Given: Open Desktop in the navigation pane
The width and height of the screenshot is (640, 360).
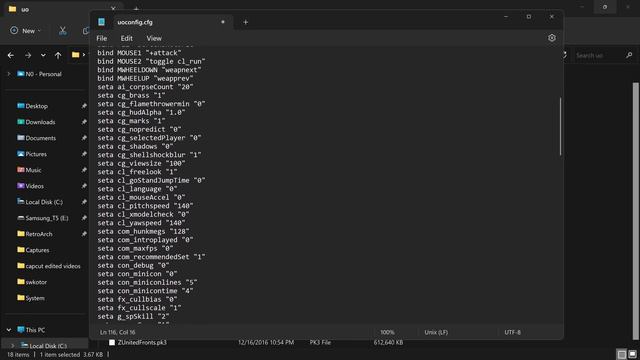Looking at the screenshot, I should pyautogui.click(x=36, y=106).
